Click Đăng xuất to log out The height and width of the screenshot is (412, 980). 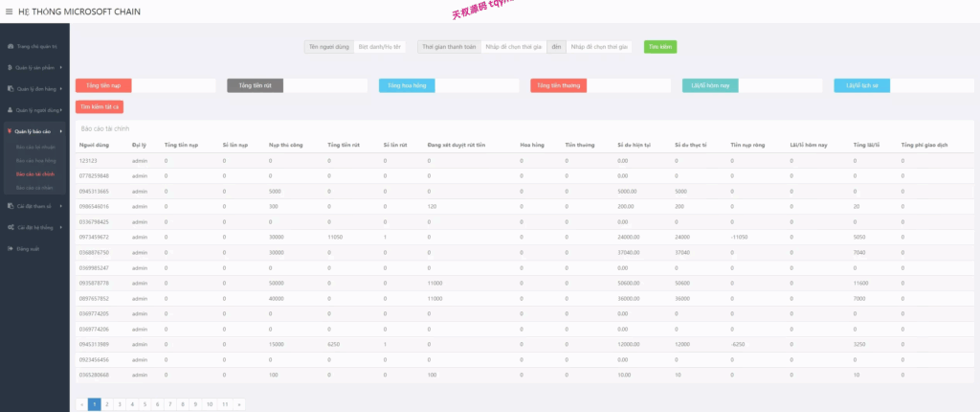click(28, 248)
